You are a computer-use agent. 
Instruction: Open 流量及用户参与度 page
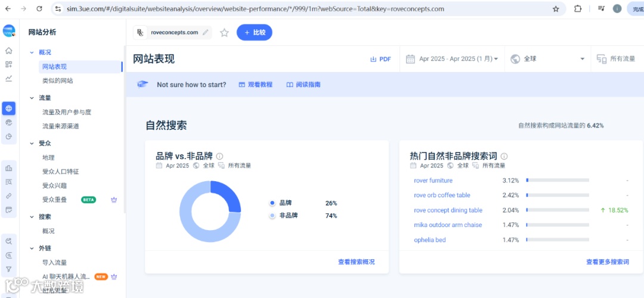(67, 112)
